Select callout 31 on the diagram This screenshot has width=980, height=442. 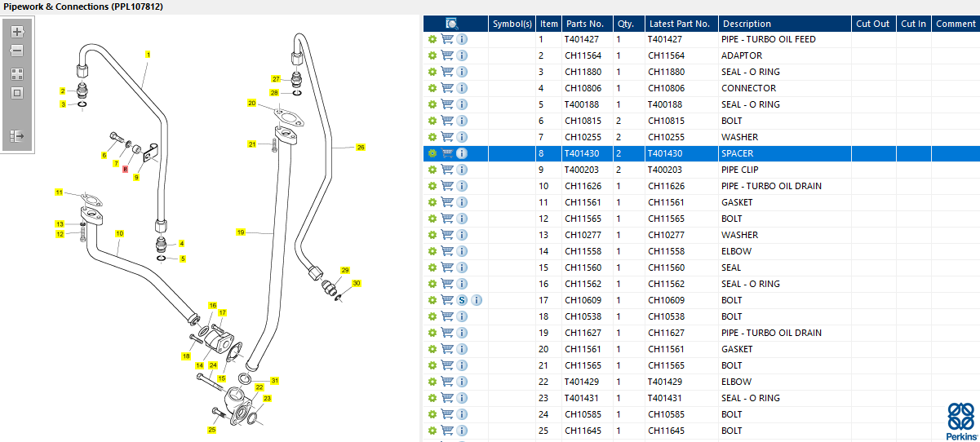pos(275,381)
